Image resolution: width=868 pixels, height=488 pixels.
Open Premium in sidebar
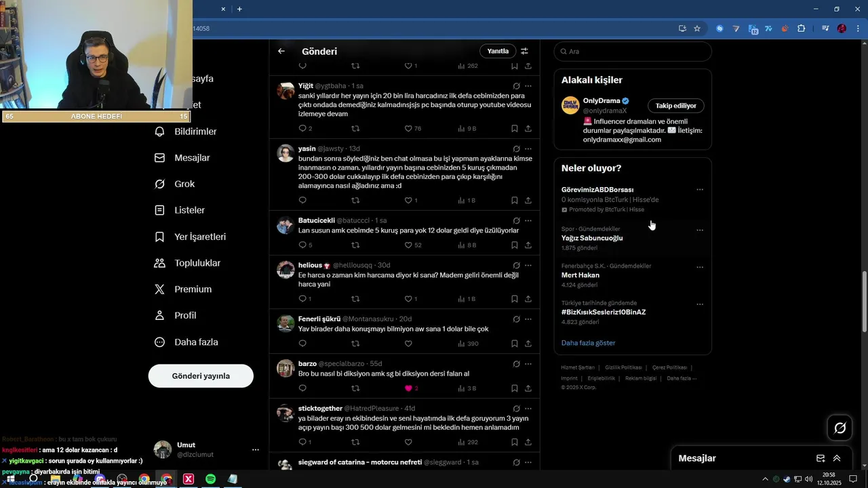184,289
